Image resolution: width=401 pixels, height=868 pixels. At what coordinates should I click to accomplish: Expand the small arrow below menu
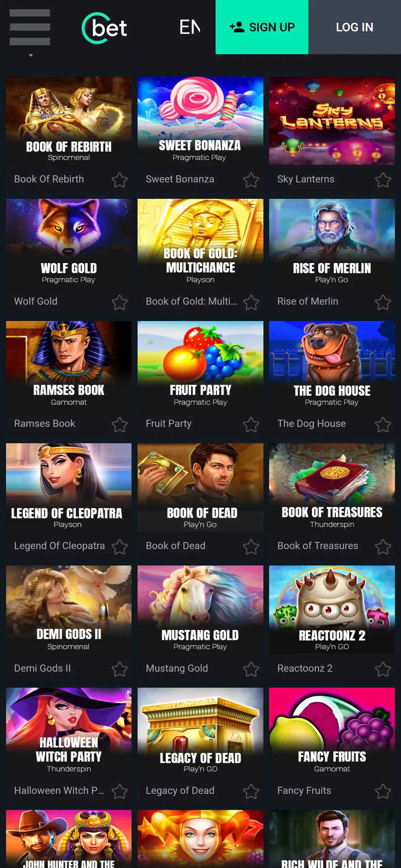(x=31, y=55)
